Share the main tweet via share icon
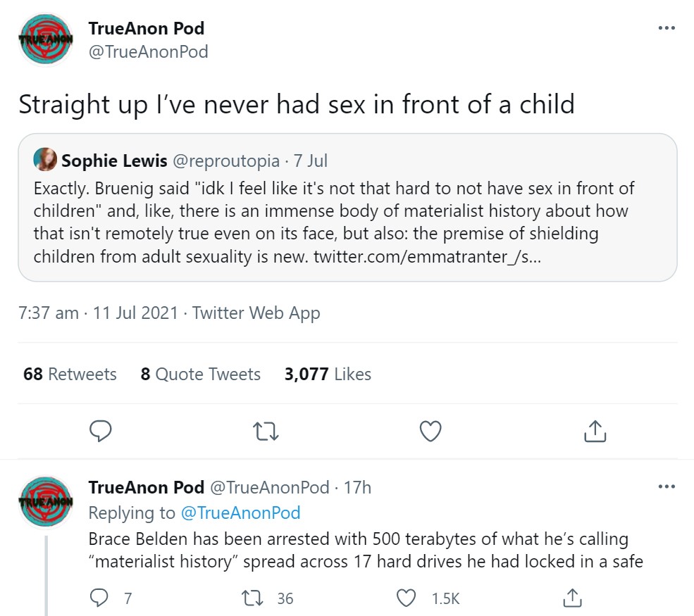 coord(595,431)
